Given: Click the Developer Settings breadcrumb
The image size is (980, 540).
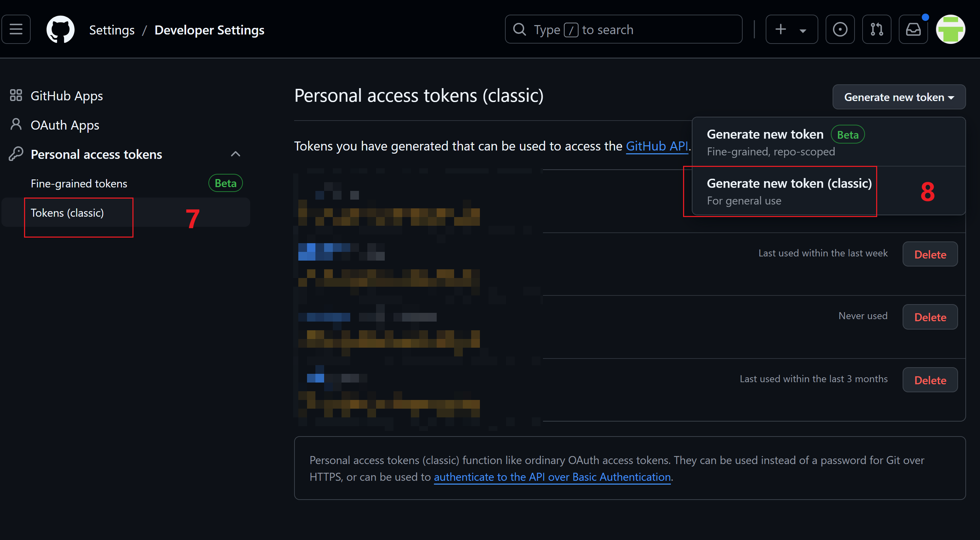Looking at the screenshot, I should [x=209, y=30].
